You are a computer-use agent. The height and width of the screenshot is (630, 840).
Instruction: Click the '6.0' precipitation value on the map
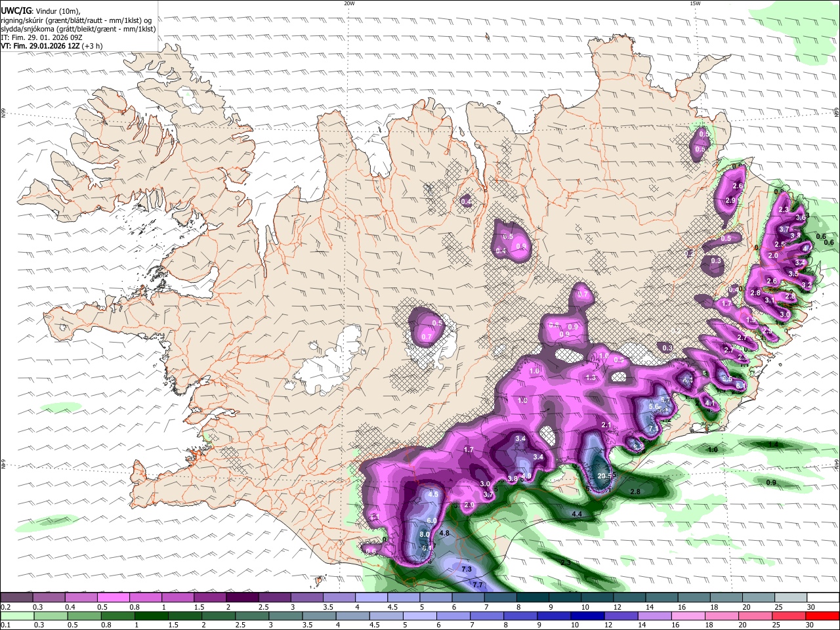click(x=432, y=520)
